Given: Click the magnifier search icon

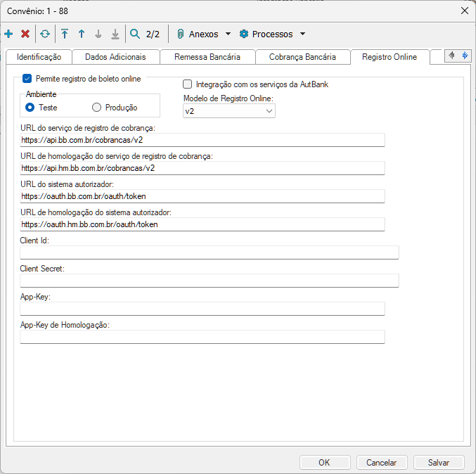Looking at the screenshot, I should click(x=135, y=34).
